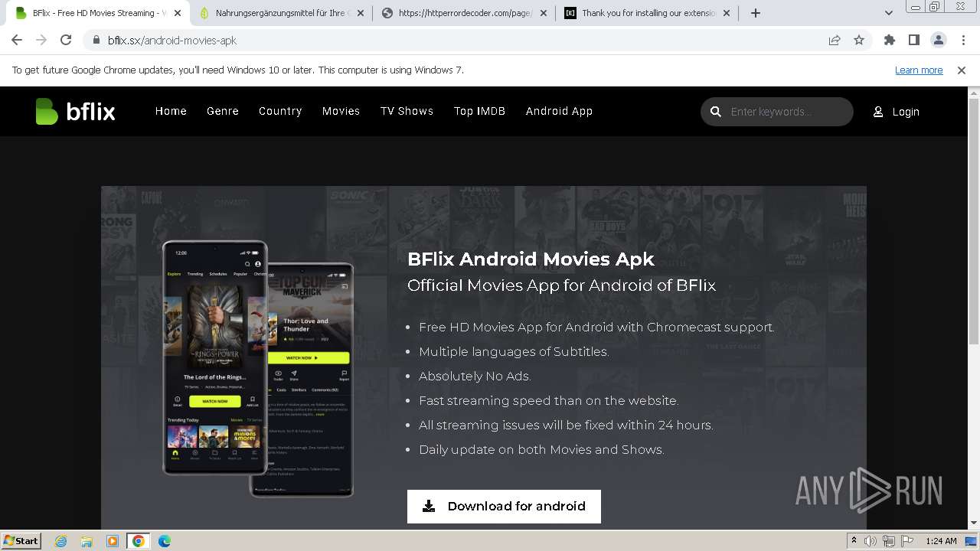Open the Chrome profile avatar
Screen dimensions: 980x551
938,40
